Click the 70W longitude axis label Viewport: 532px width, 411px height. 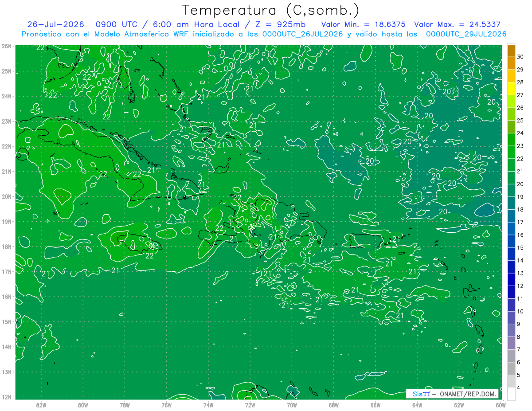pyautogui.click(x=292, y=405)
